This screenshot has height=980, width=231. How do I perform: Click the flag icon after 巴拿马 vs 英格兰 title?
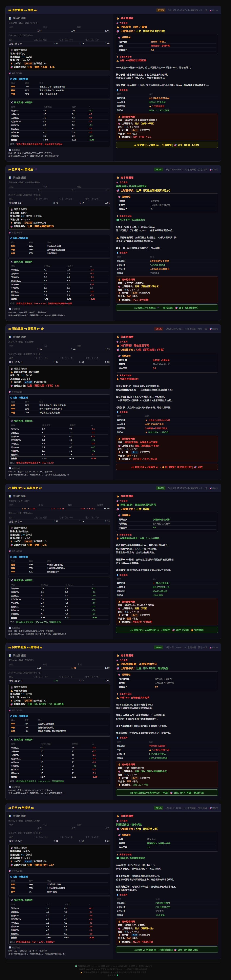coord(36,169)
